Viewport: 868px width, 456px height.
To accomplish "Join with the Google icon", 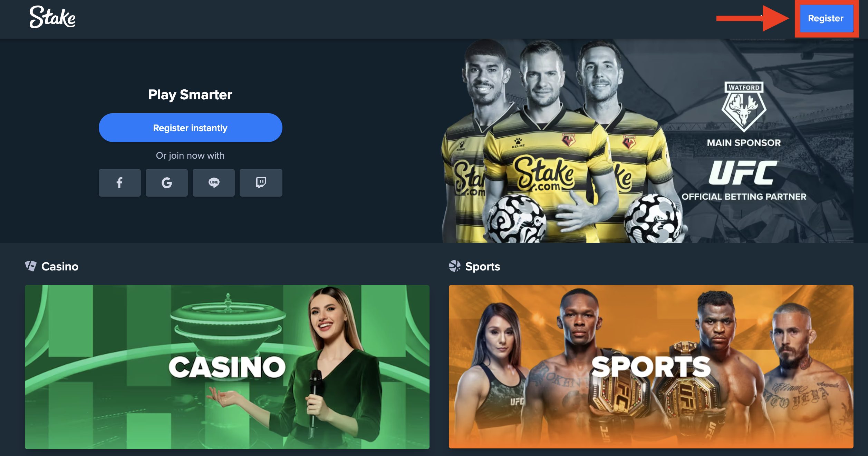I will [x=167, y=183].
